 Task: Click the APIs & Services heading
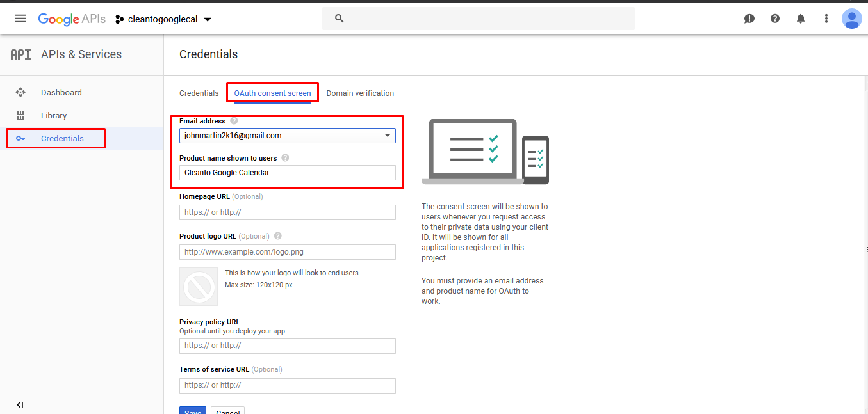pos(81,54)
